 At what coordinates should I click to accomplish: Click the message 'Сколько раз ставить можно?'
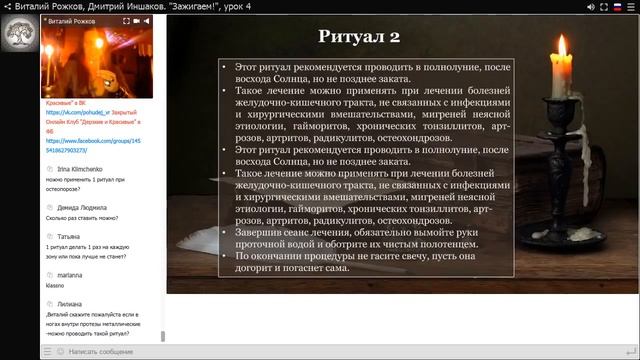82,218
